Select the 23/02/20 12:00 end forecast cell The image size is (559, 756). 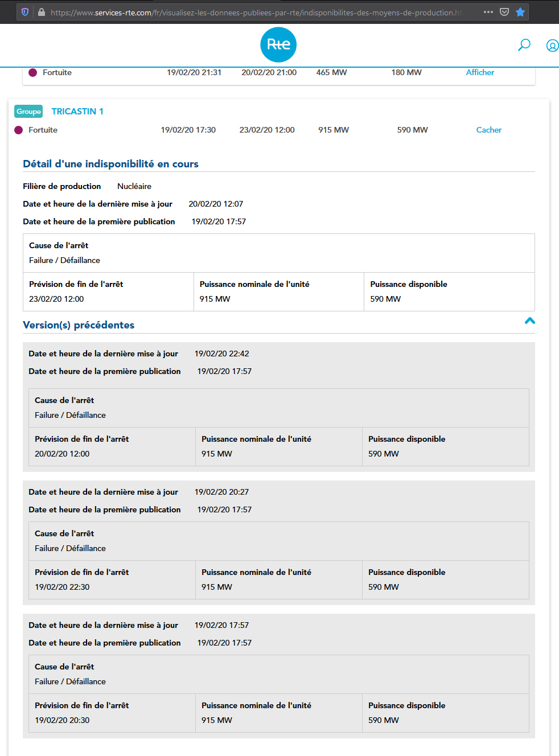pos(108,292)
